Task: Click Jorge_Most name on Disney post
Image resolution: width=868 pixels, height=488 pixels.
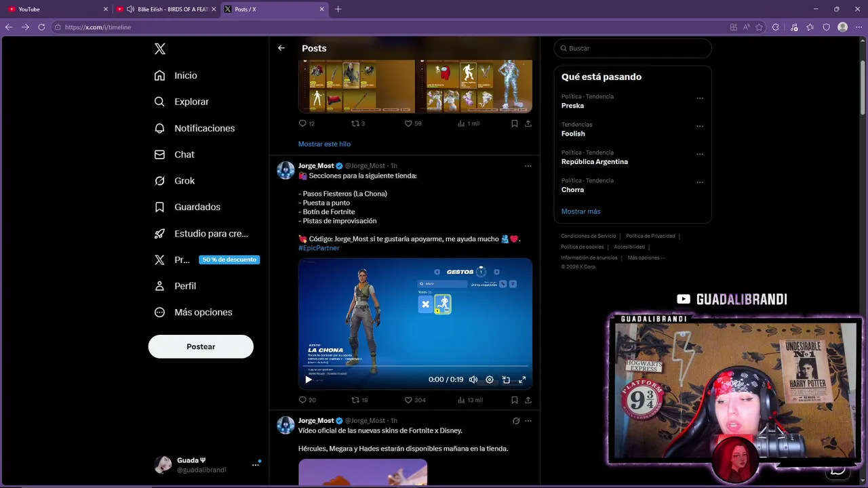Action: pos(316,421)
